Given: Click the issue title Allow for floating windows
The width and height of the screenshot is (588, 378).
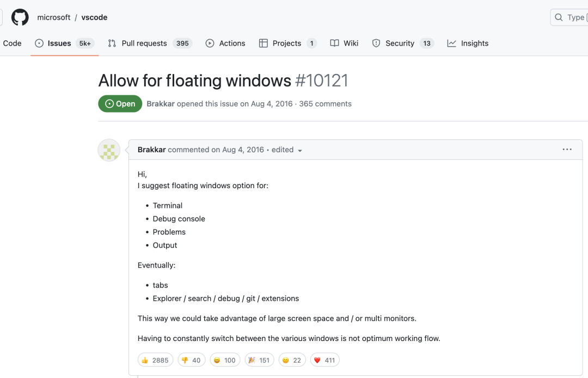Looking at the screenshot, I should [x=194, y=80].
